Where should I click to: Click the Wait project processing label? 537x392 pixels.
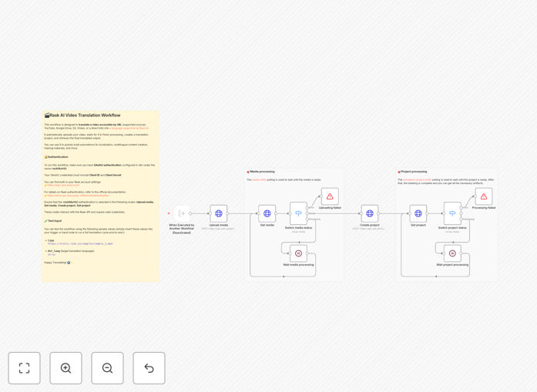pos(452,265)
